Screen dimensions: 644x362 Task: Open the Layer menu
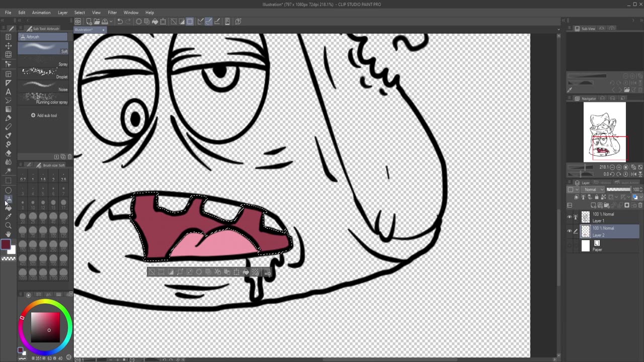point(62,12)
